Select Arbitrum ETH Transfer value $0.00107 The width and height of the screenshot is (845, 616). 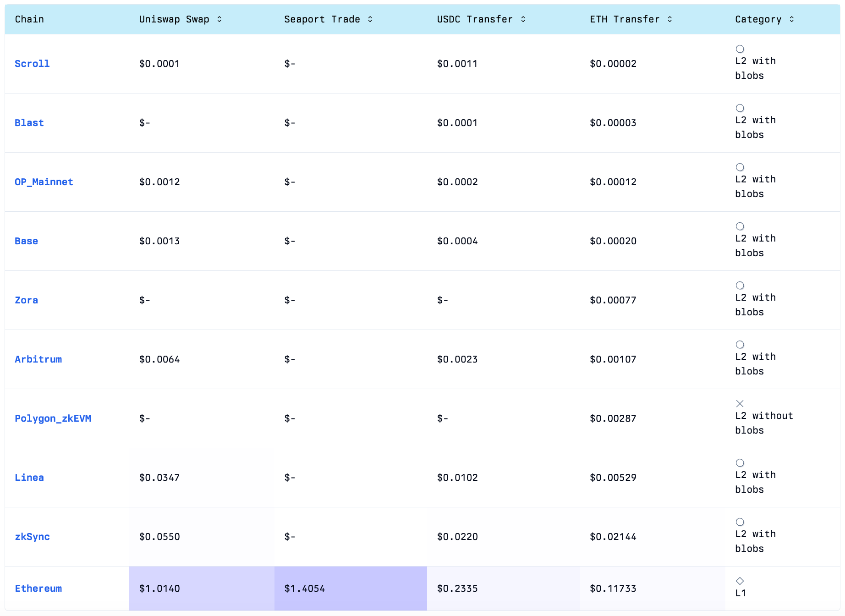pyautogui.click(x=613, y=359)
